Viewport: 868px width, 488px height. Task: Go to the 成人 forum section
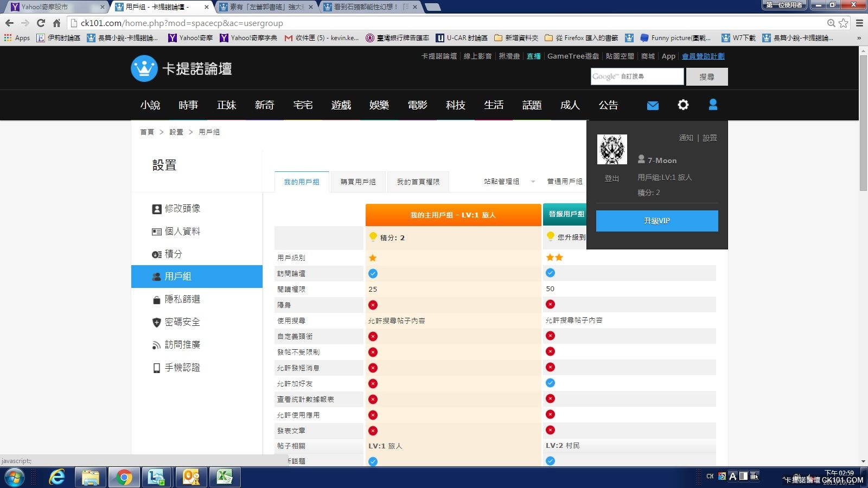570,105
